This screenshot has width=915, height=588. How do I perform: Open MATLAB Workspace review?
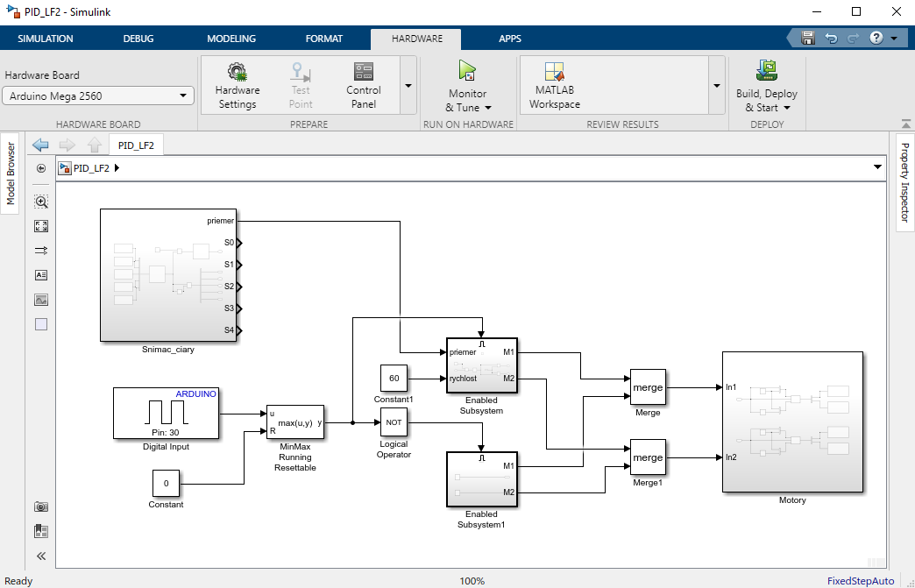tap(554, 85)
